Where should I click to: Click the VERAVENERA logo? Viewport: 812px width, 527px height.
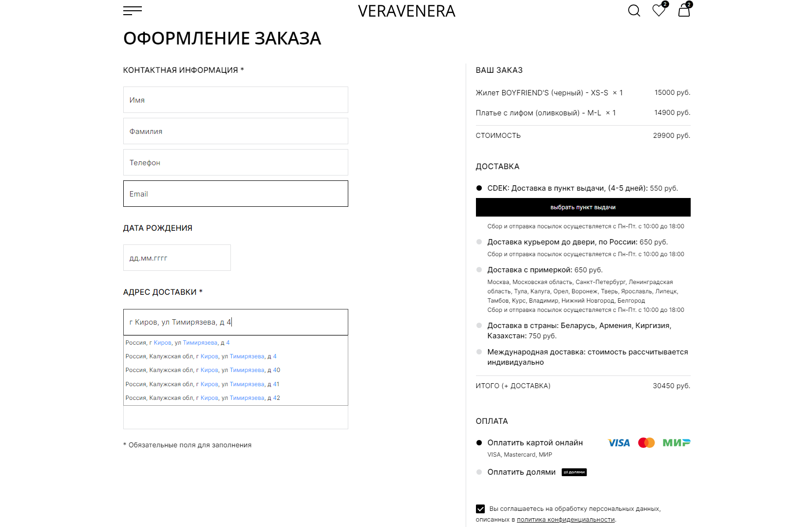(x=406, y=11)
